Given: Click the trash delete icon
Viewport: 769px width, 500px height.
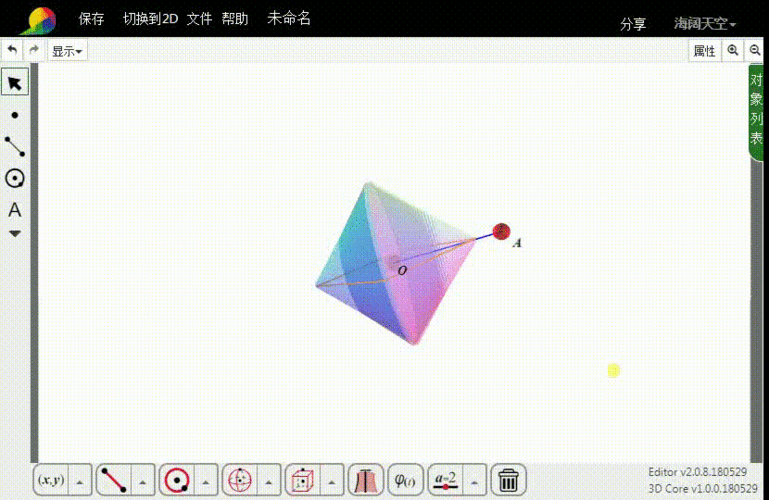Looking at the screenshot, I should click(508, 480).
